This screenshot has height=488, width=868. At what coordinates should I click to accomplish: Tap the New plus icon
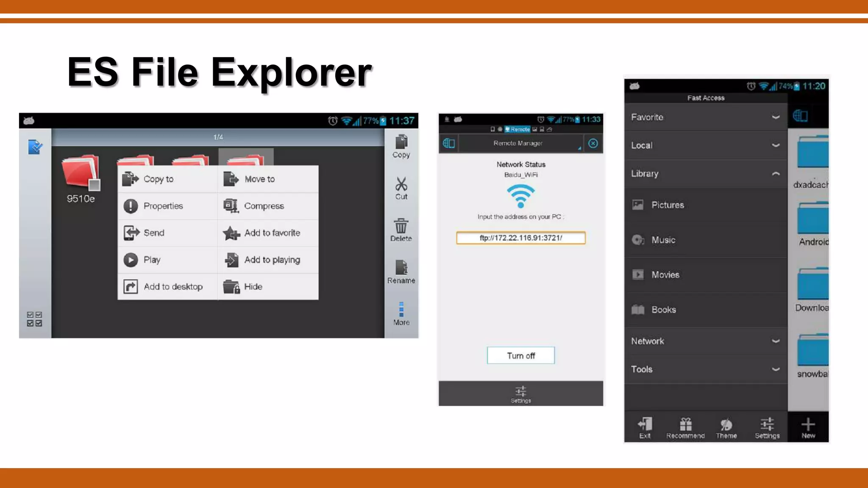tap(808, 428)
